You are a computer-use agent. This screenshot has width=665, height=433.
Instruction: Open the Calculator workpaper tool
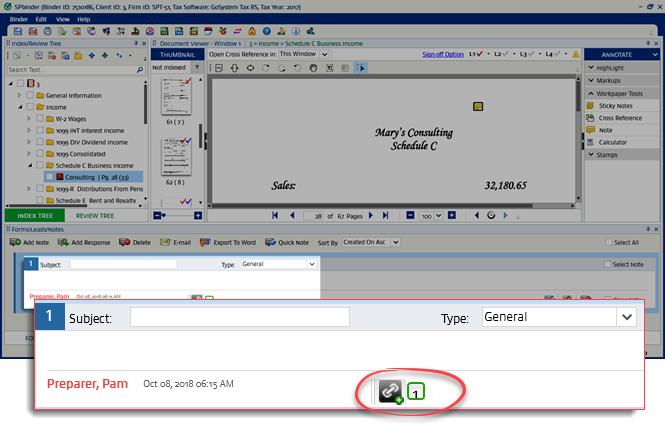point(613,141)
